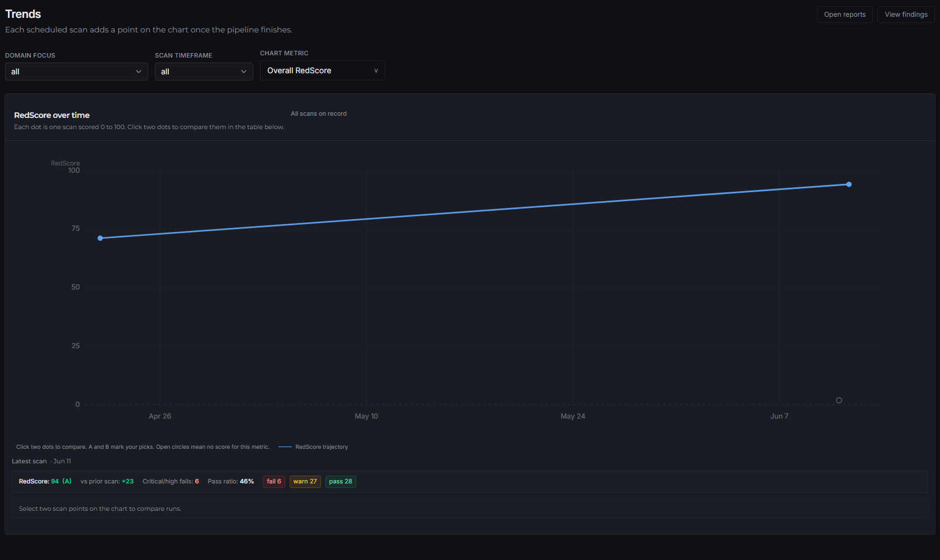Screen dimensions: 940x560
Task: Pick the open-circle scan point near the zero baseline
Action: point(839,400)
